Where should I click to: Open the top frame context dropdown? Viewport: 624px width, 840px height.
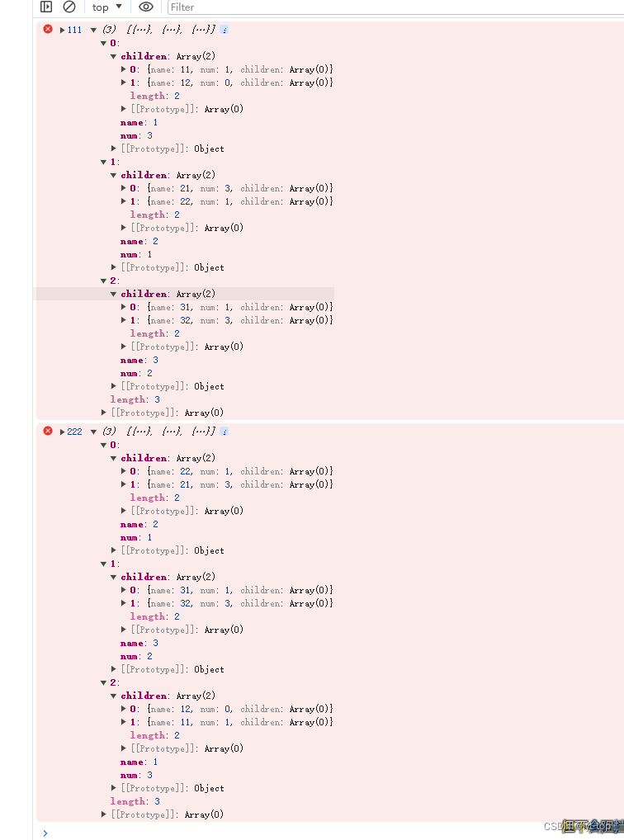[x=106, y=7]
